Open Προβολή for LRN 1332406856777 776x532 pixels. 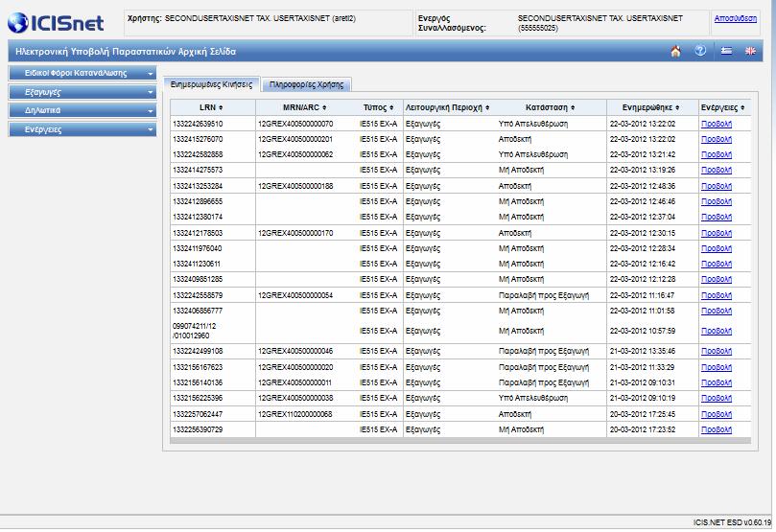coord(717,311)
